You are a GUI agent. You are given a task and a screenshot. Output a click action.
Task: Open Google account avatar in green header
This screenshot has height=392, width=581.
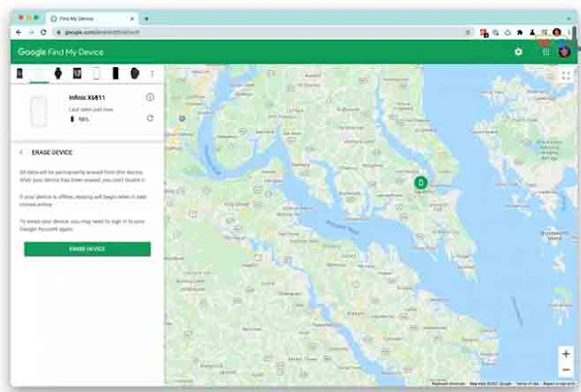coord(564,52)
